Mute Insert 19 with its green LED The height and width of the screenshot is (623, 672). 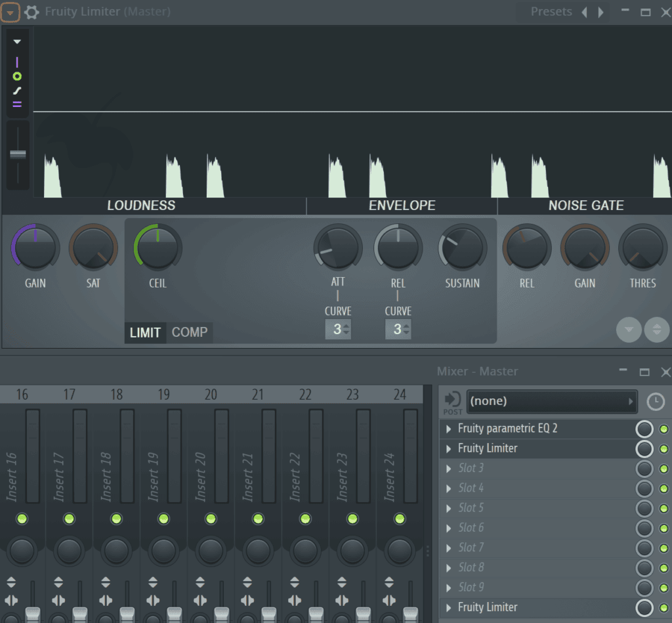(x=163, y=519)
